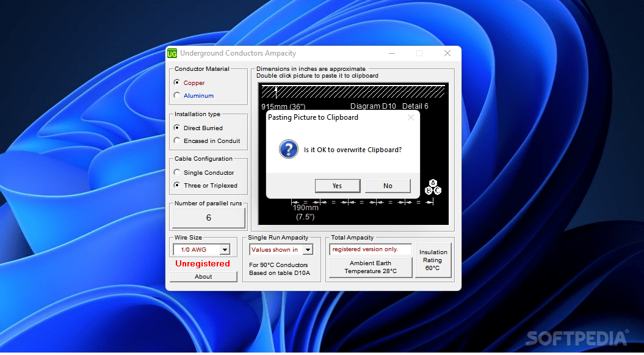Click the triplexed A-B-C conductor symbol in diagram
644x355 pixels.
tap(433, 188)
